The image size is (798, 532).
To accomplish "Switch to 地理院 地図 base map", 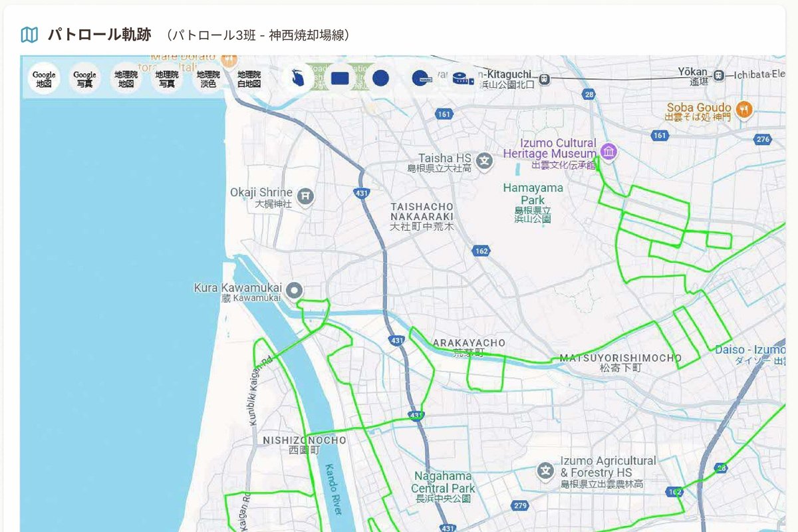I will (126, 79).
